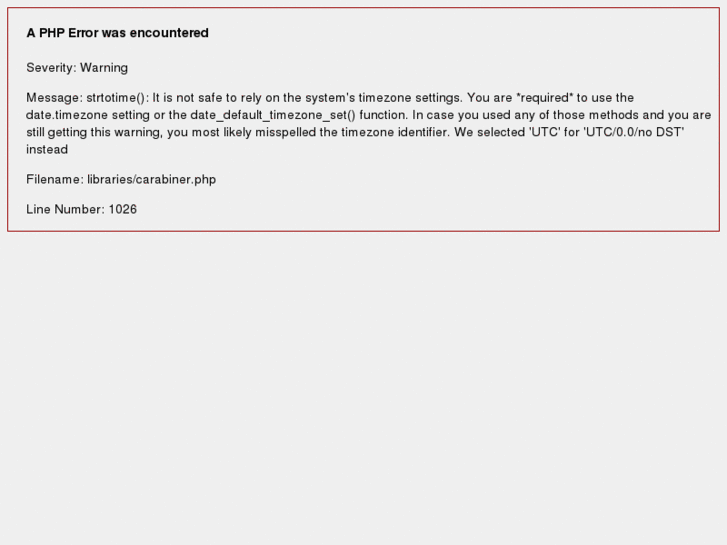Click 'Filename:' label
Viewport: 727px width, 545px height.
point(55,180)
